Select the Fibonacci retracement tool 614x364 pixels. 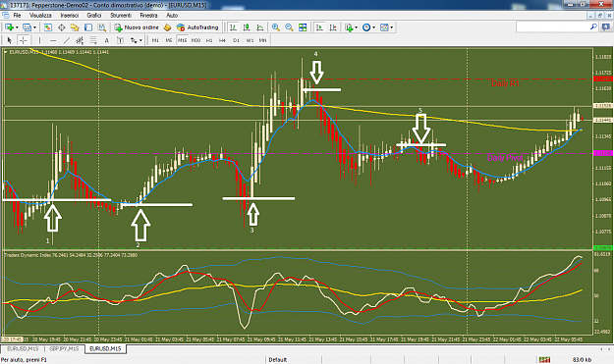tap(93, 40)
